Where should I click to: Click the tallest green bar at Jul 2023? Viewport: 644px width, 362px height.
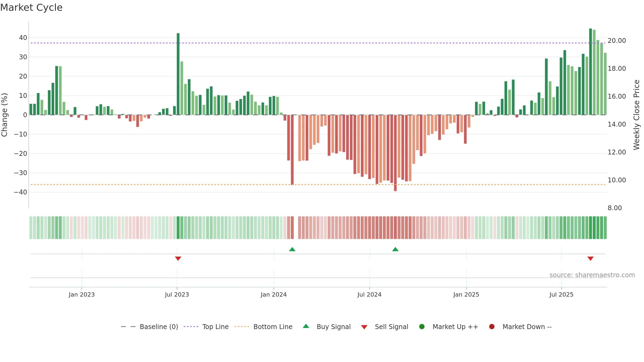(178, 74)
